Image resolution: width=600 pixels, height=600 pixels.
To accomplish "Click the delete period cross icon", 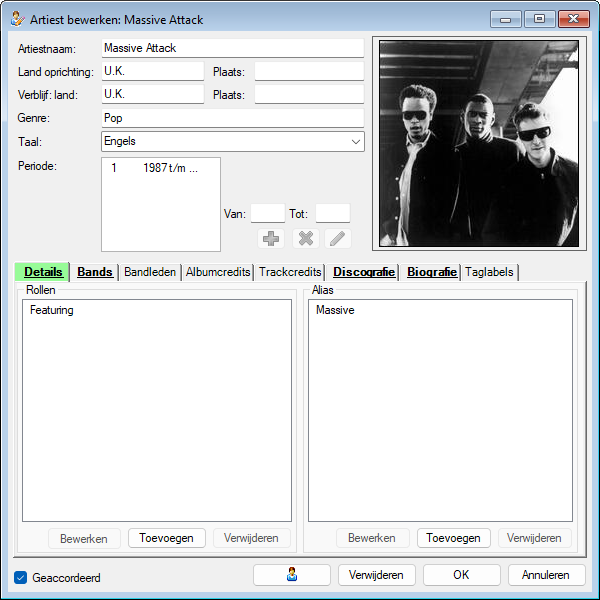I will (x=306, y=238).
